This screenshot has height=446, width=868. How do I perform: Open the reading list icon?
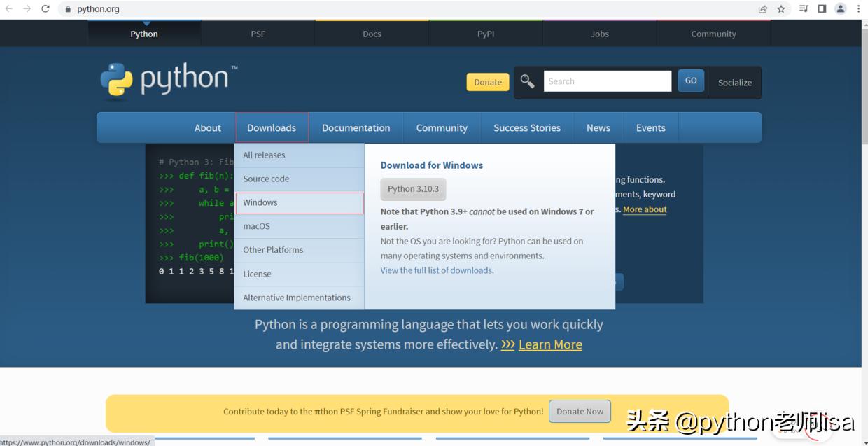804,9
